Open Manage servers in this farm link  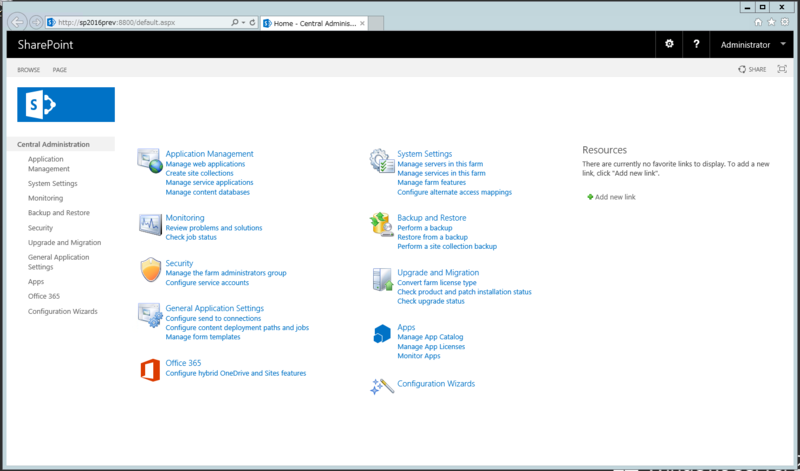point(440,164)
